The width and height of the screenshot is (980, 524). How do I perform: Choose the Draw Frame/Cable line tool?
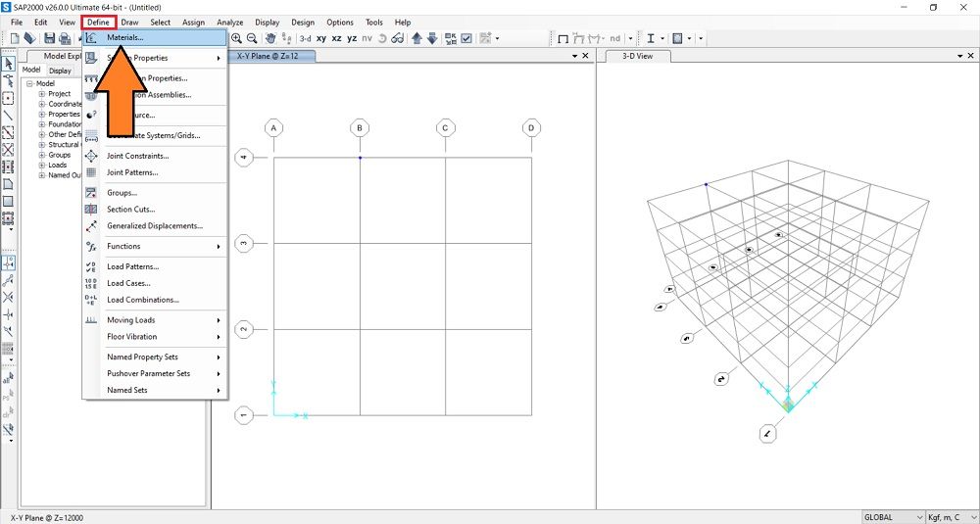pyautogui.click(x=8, y=116)
